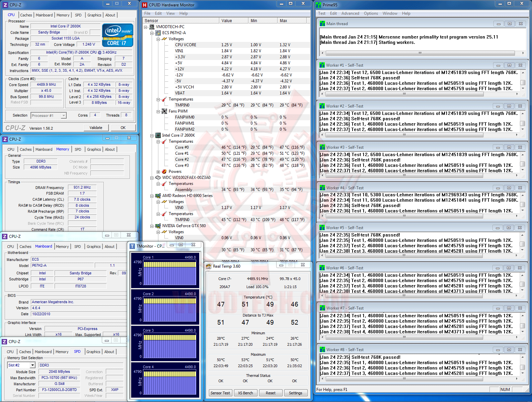Screen dimensions: 532x402
Task: Click the CPUID Hardware Monitor title bar icon
Action: [x=145, y=5]
